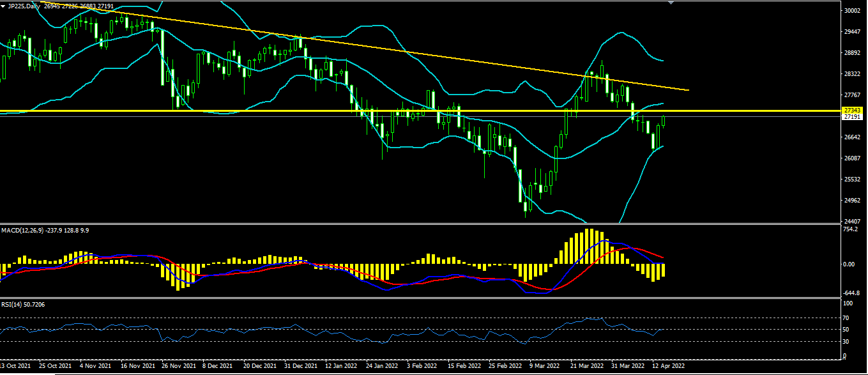Screen dimensions: 868x375
Task: Click the white 27191 current price label
Action: click(853, 117)
